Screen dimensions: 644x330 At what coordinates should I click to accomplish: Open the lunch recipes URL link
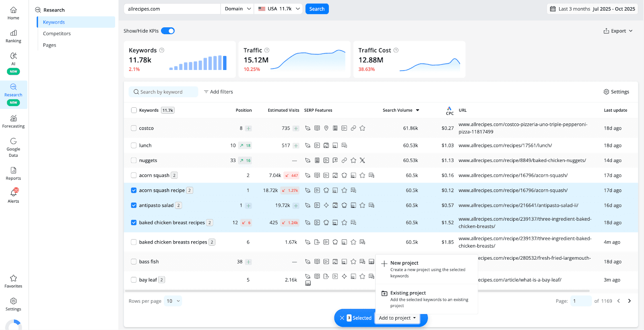click(505, 146)
